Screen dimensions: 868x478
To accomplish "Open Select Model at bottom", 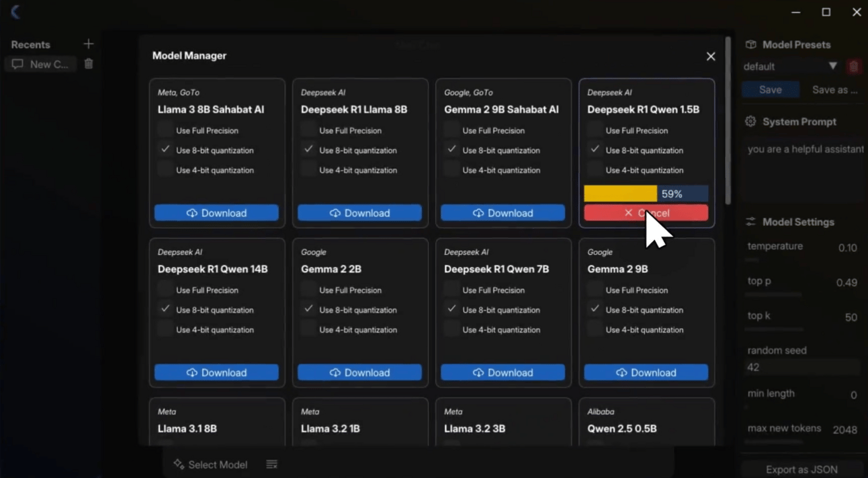I will pyautogui.click(x=210, y=465).
